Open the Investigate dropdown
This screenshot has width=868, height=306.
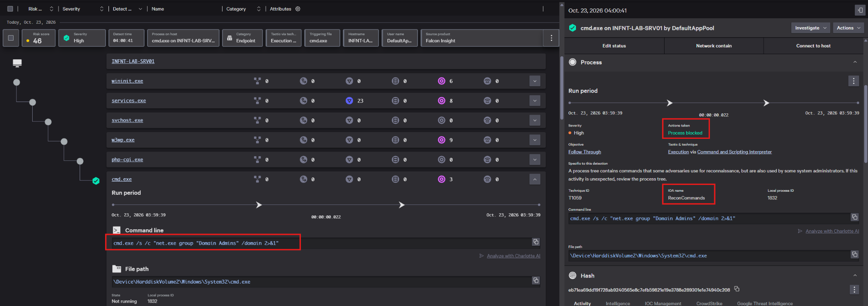coord(810,28)
